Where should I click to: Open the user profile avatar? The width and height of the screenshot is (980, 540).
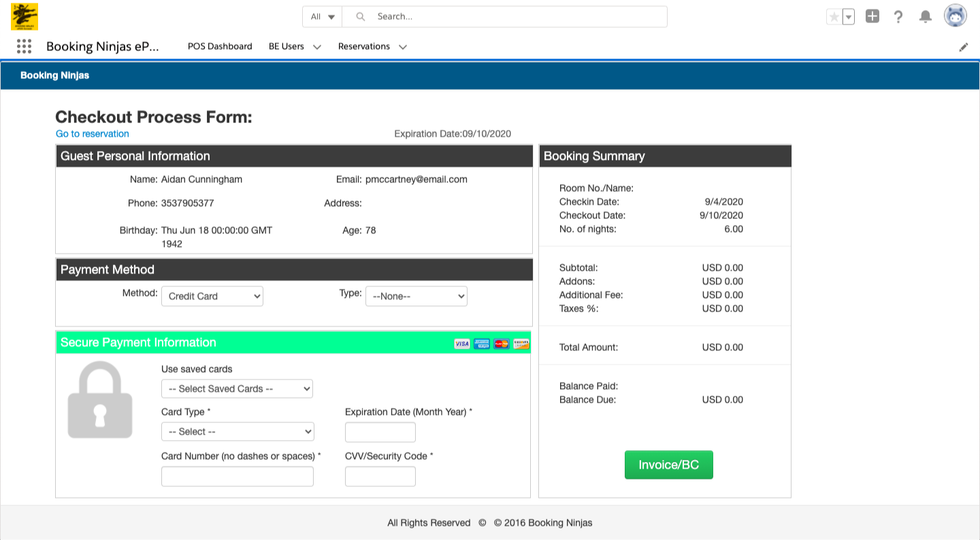click(955, 16)
